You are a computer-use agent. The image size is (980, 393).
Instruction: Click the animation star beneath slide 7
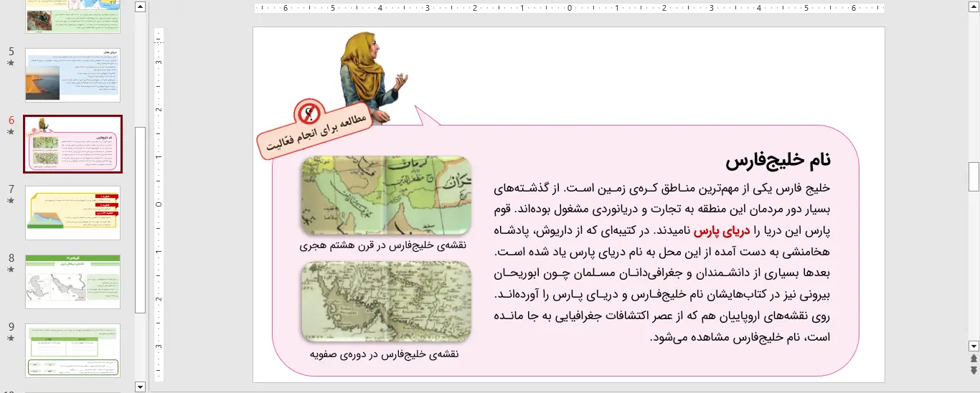coord(11,202)
